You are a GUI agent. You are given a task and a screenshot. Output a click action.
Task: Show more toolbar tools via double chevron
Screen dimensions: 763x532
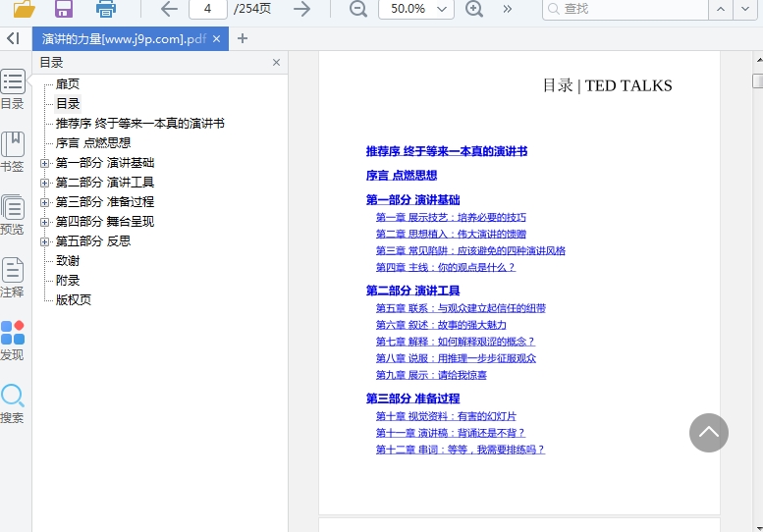click(x=507, y=9)
